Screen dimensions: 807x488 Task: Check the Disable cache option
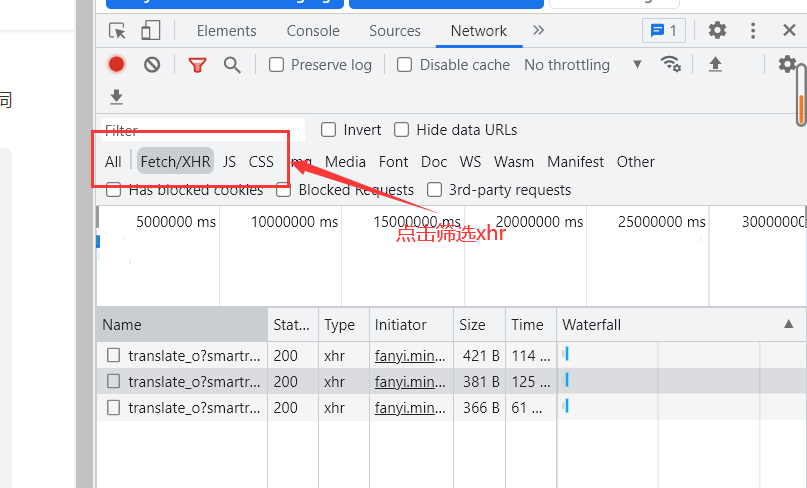point(405,65)
